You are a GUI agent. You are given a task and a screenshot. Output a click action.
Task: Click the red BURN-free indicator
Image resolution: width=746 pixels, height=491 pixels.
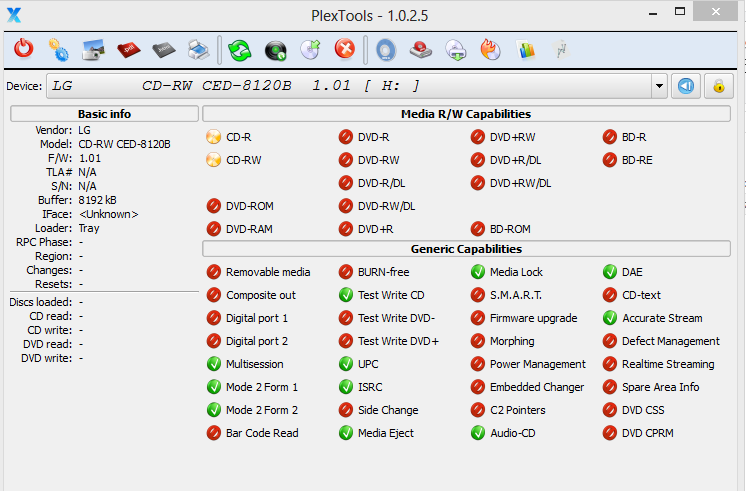pyautogui.click(x=346, y=272)
